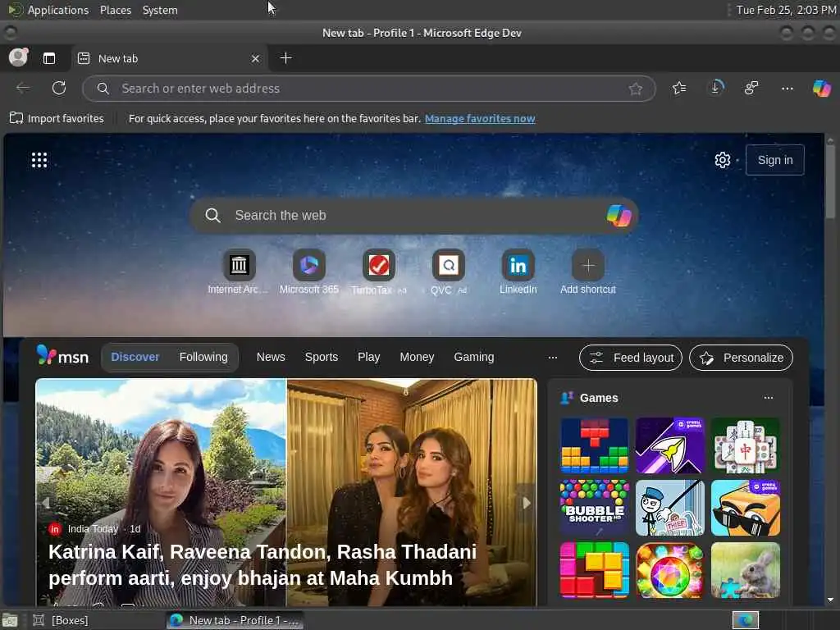Viewport: 840px width, 630px height.
Task: Open the System menu
Action: 160,10
